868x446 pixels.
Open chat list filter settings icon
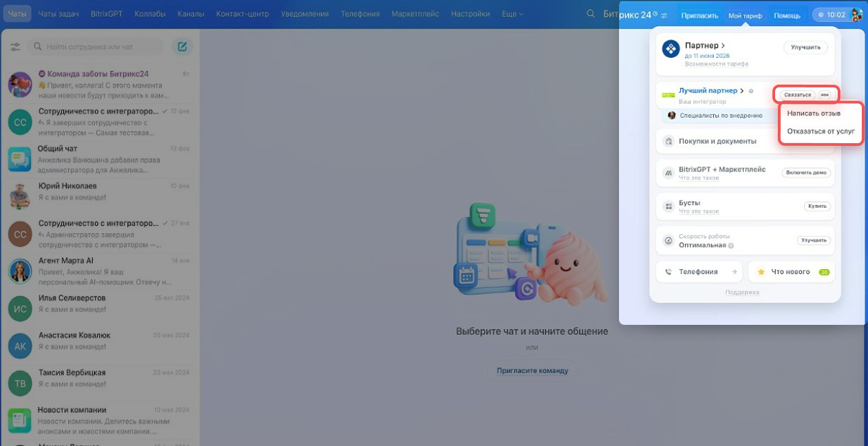15,47
